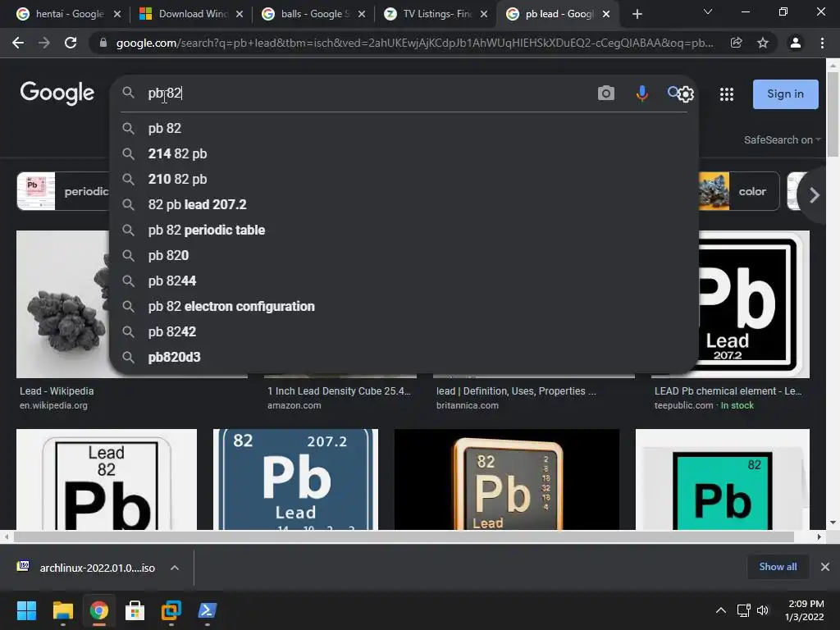Open tab search dropdown arrow

coord(708,11)
